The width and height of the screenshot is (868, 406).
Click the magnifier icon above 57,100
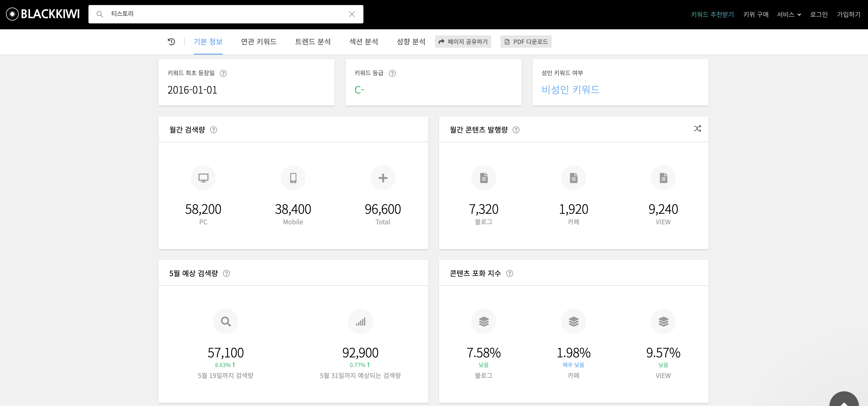(226, 321)
